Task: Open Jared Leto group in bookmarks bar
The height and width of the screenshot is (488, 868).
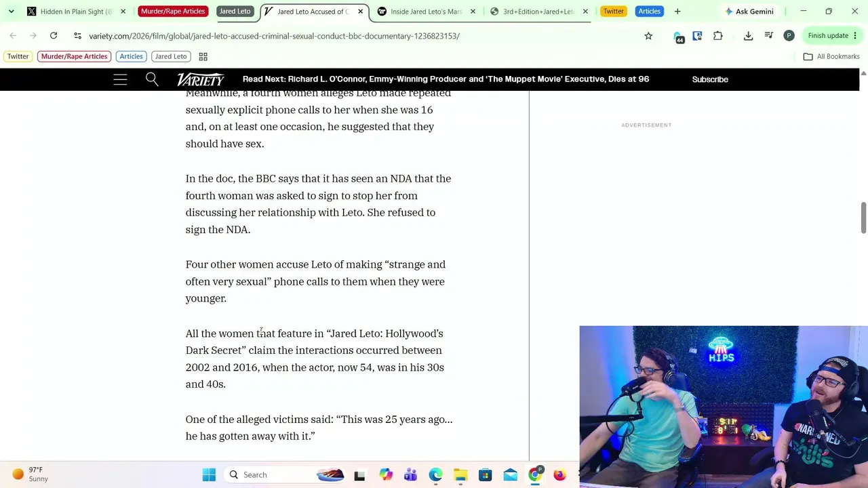Action: click(x=170, y=57)
